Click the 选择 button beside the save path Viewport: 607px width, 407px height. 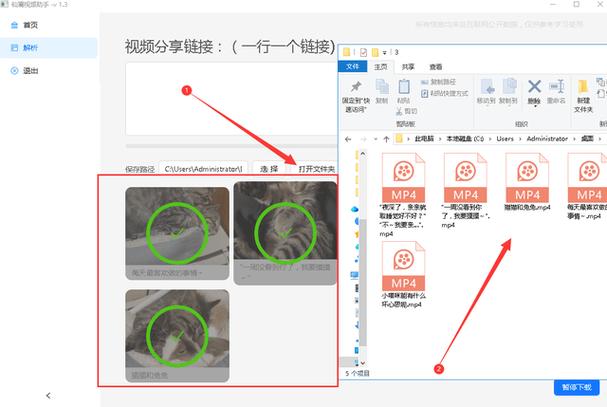pyautogui.click(x=269, y=169)
